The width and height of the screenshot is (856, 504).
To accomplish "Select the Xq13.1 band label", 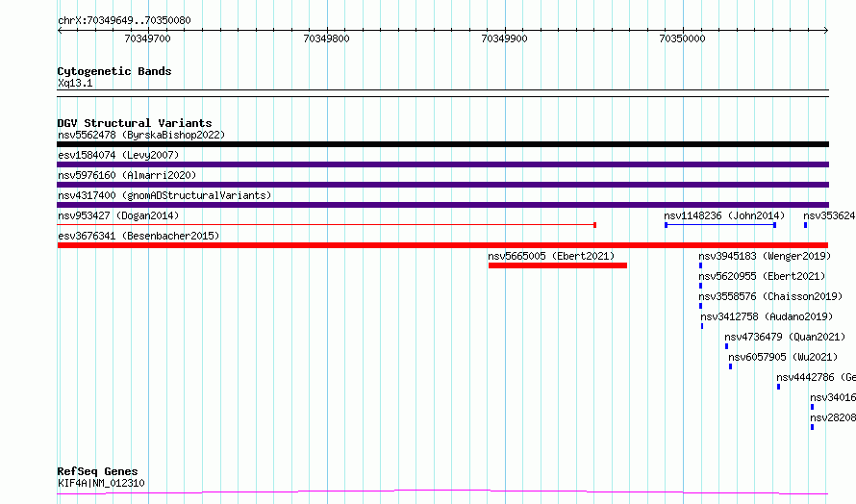I will 75,83.
